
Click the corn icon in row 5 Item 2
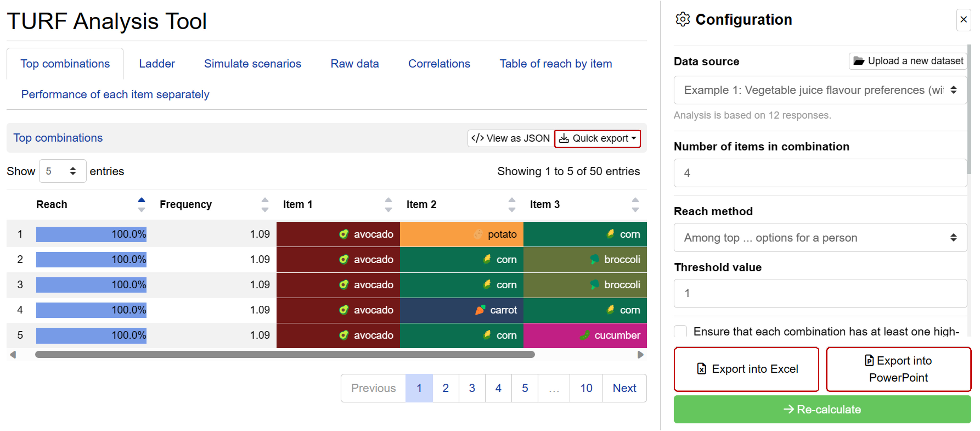[x=487, y=335]
